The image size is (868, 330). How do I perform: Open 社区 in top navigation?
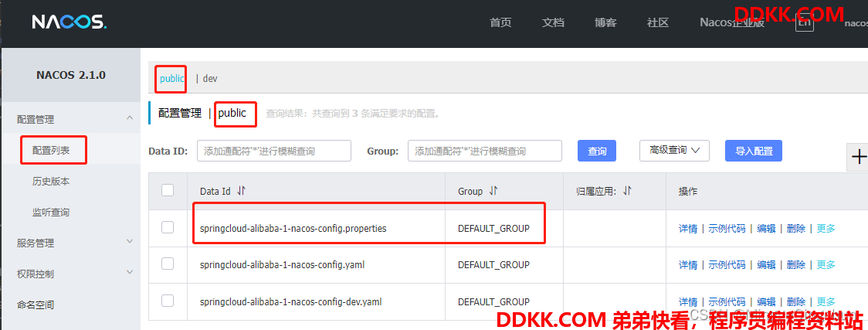point(658,22)
